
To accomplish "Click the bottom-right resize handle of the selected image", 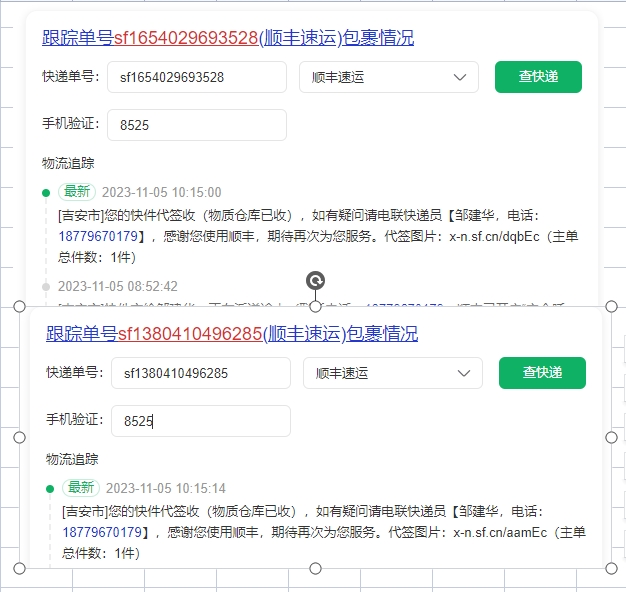I will [x=611, y=568].
